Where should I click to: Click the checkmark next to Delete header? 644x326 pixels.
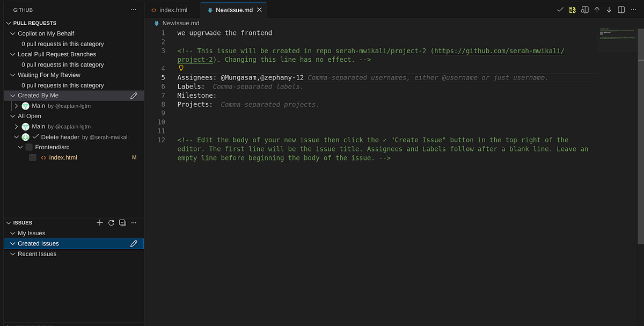(x=35, y=137)
